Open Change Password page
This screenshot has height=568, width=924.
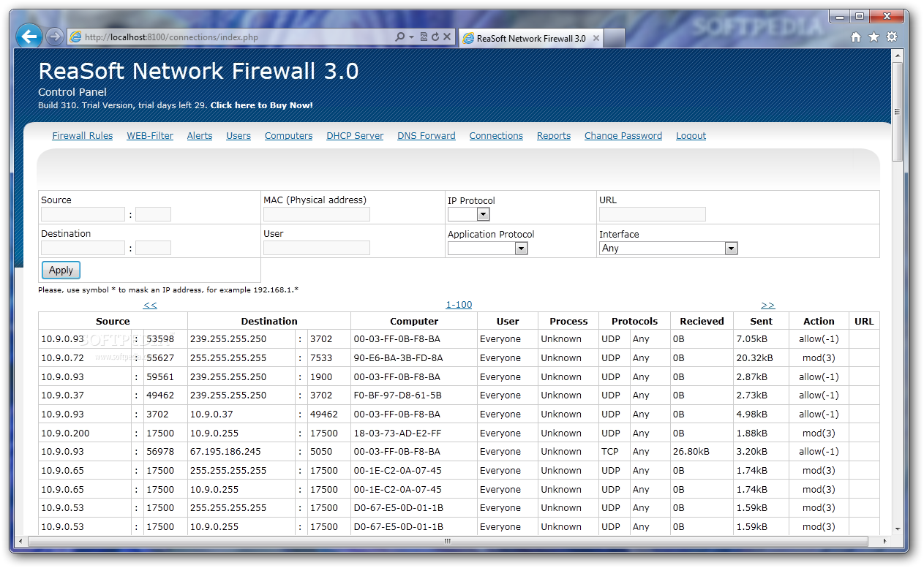click(623, 136)
